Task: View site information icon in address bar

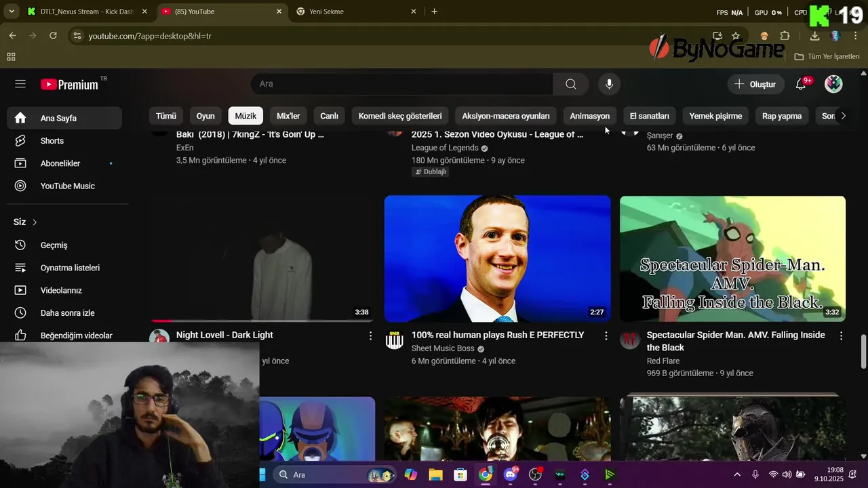Action: pos(77,36)
